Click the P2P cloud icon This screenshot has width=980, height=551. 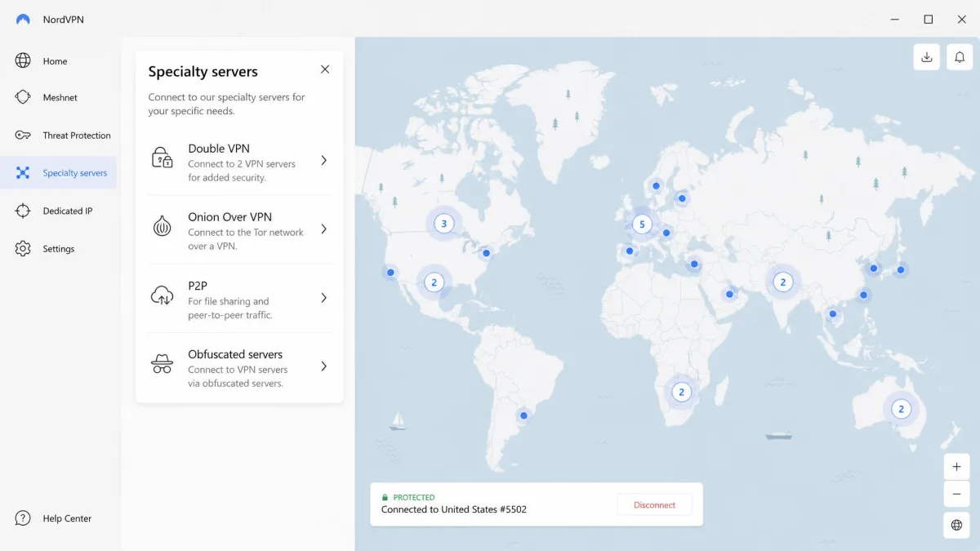pyautogui.click(x=163, y=295)
